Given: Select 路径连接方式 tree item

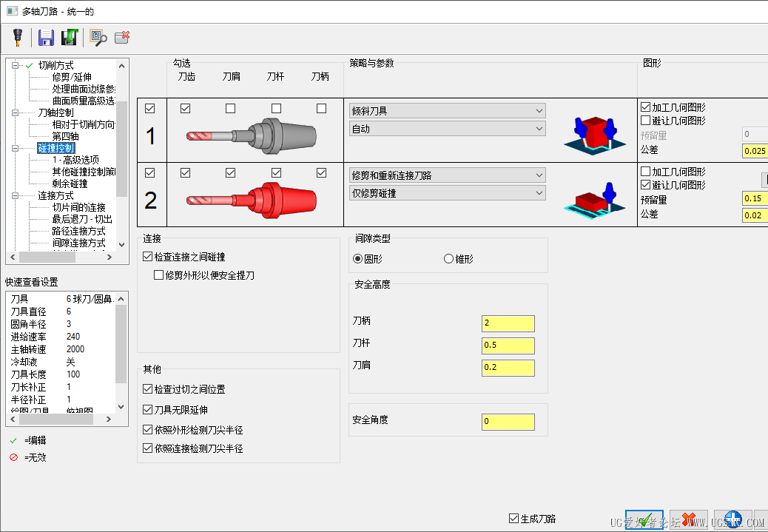Looking at the screenshot, I should click(x=78, y=231).
